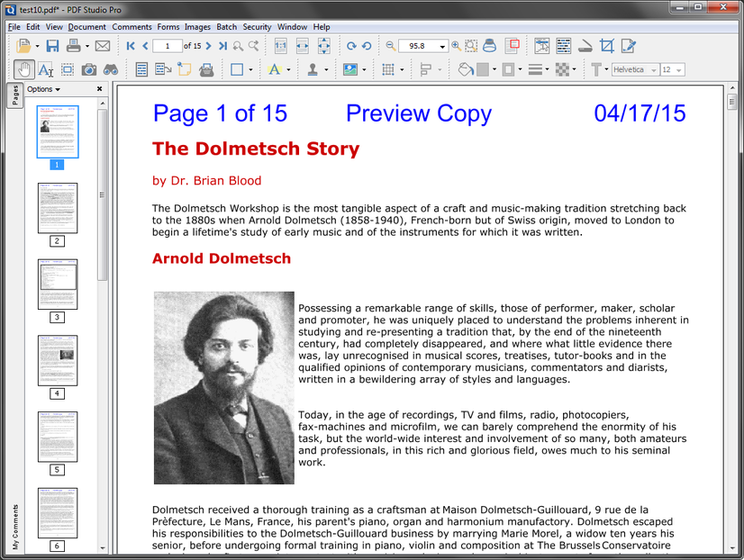744x560 pixels.
Task: Go to the first page
Action: (131, 46)
